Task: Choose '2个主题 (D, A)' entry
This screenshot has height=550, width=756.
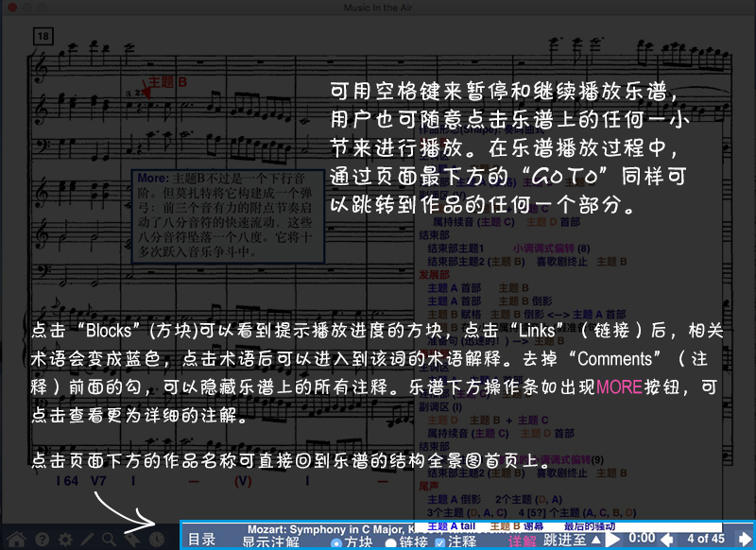Action: click(x=529, y=499)
